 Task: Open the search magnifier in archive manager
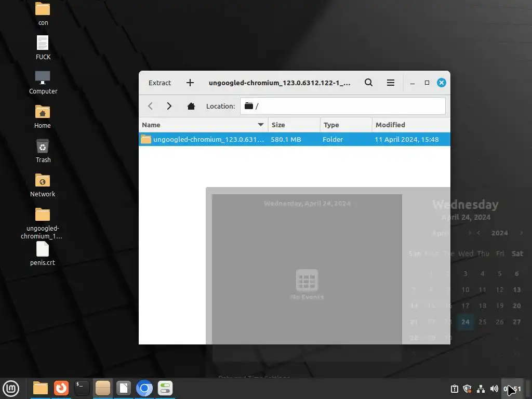pos(368,83)
